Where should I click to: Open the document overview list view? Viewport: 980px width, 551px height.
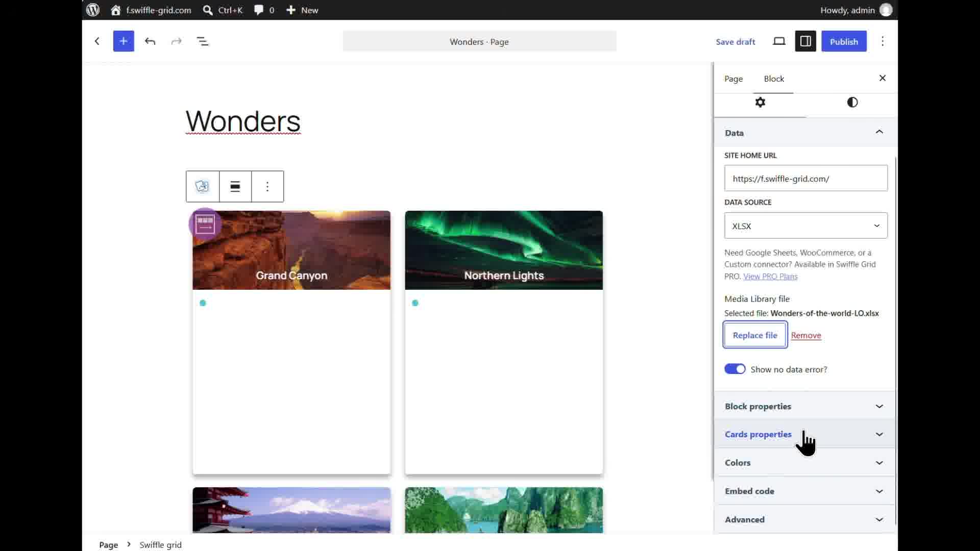(203, 41)
